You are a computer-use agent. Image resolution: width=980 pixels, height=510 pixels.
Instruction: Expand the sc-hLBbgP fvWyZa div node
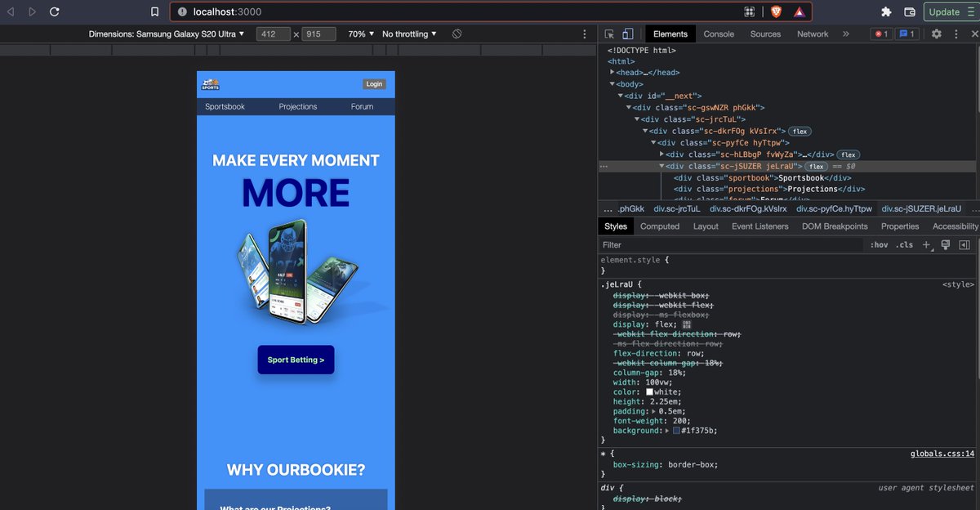661,154
